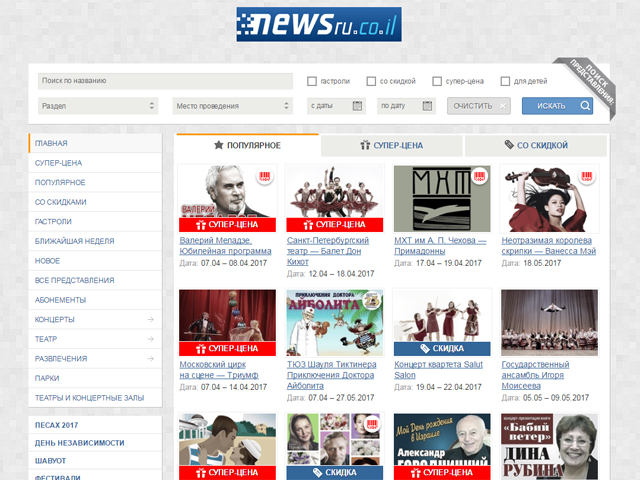Open the 'Раздел' dropdown
This screenshot has width=640, height=480.
[x=98, y=106]
